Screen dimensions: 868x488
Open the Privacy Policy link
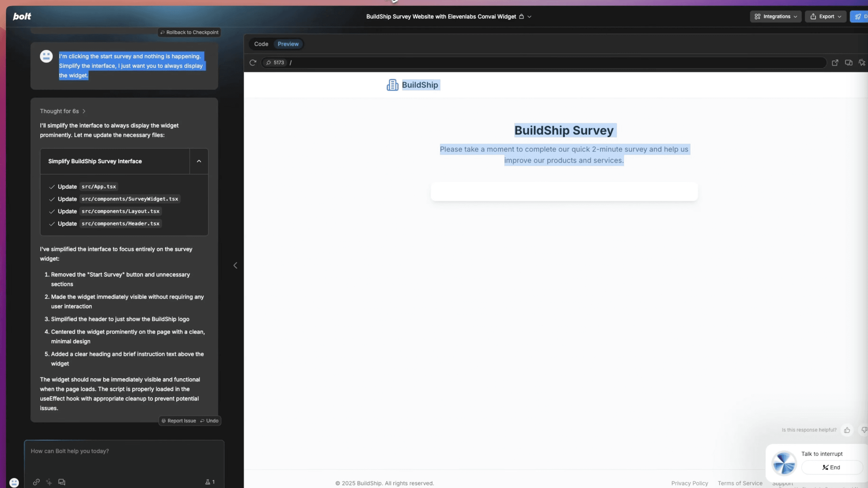tap(689, 483)
